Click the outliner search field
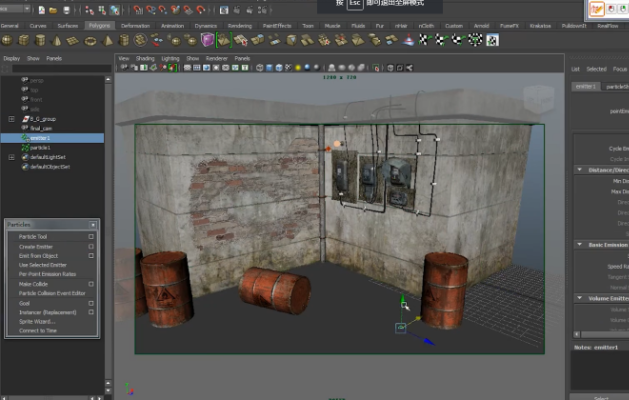629x400 pixels. [61, 69]
